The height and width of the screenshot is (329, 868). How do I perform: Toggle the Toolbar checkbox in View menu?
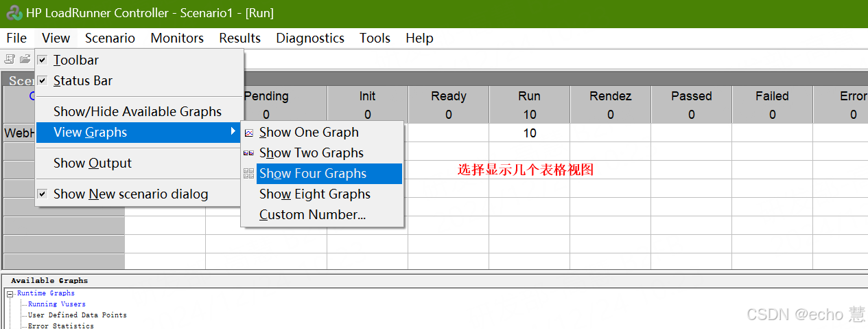43,60
